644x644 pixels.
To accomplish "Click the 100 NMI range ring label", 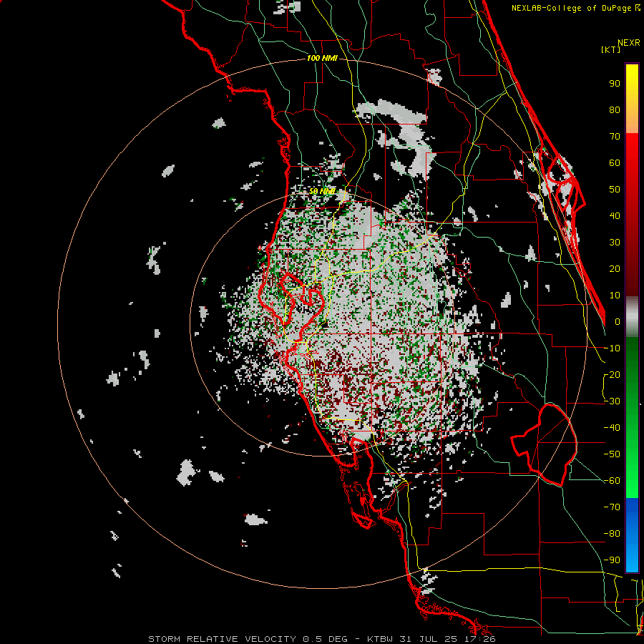I will (x=322, y=59).
